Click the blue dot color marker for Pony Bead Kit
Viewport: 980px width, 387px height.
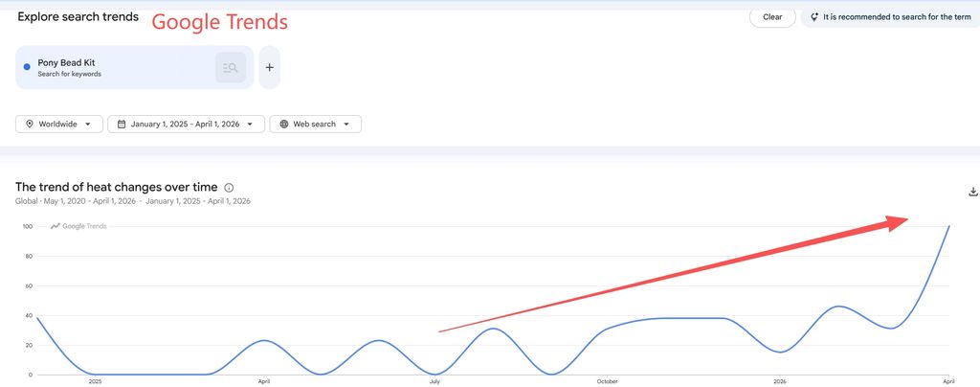point(27,67)
